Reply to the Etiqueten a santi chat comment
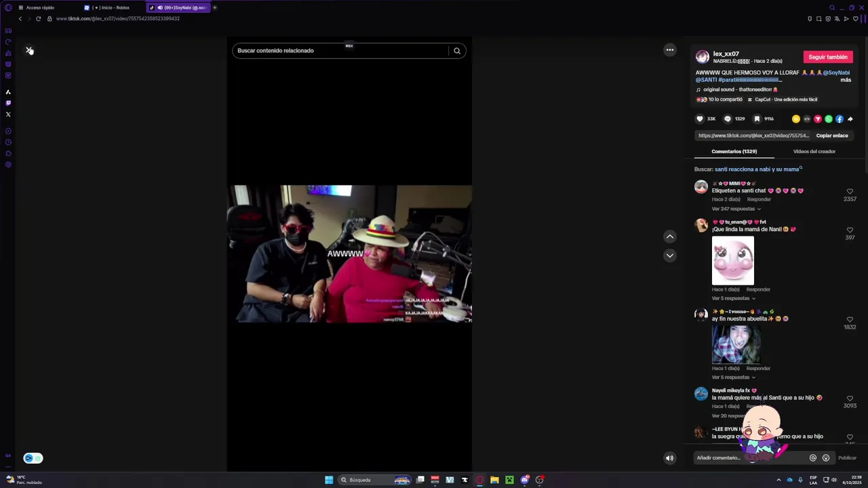Viewport: 868px width, 488px height. [x=759, y=199]
